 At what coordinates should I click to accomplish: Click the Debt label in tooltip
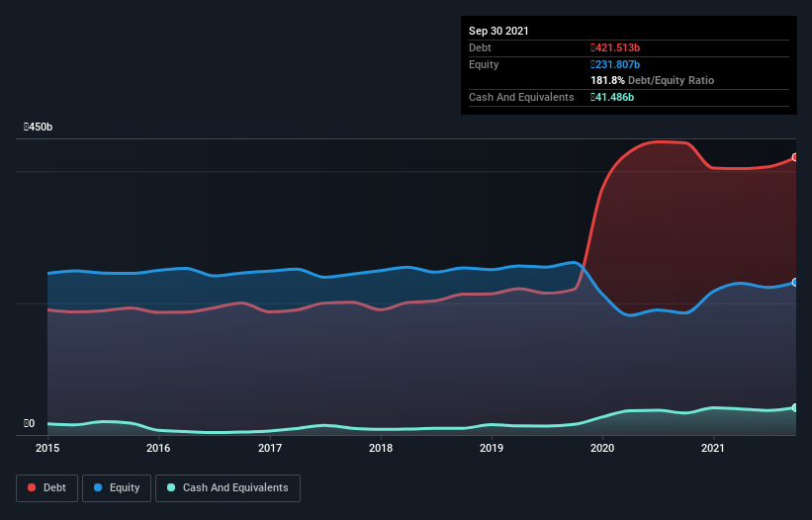pyautogui.click(x=480, y=47)
